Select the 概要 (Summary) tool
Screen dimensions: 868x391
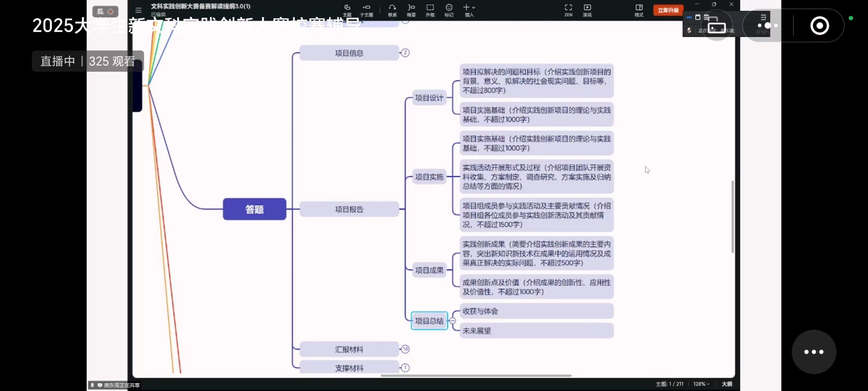pos(411,9)
